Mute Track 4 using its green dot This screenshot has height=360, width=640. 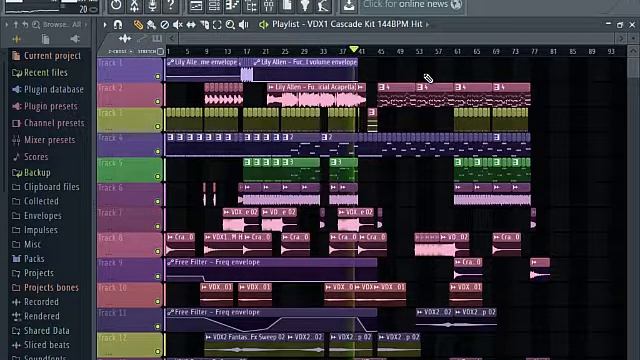pyautogui.click(x=158, y=151)
